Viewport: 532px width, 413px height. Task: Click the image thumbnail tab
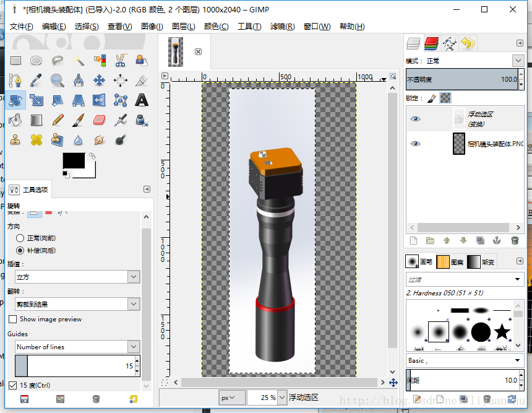tap(176, 51)
